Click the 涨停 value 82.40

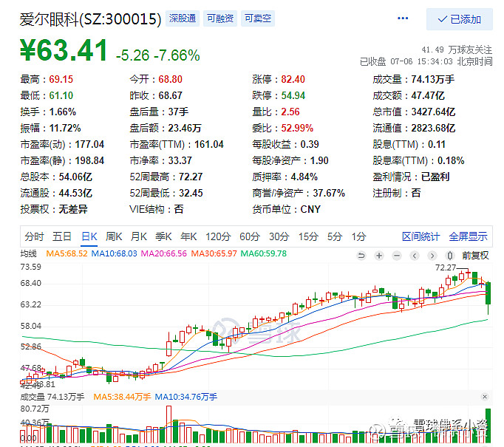[x=293, y=79]
